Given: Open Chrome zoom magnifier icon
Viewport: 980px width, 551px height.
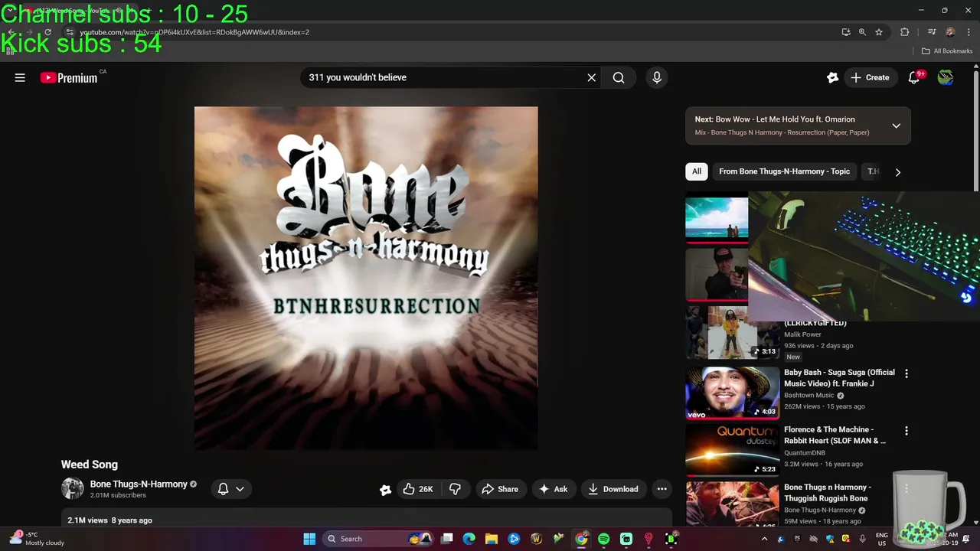Looking at the screenshot, I should [862, 32].
